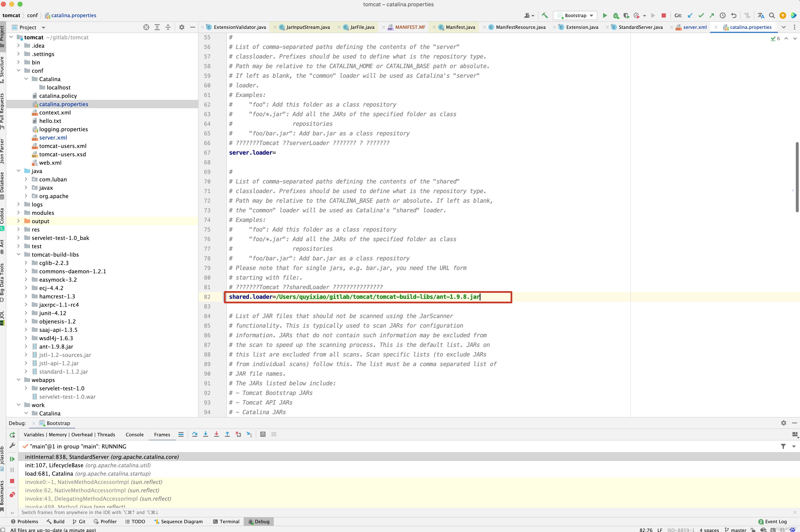Open the Project view dropdown arrow
Image resolution: width=800 pixels, height=532 pixels.
point(43,28)
